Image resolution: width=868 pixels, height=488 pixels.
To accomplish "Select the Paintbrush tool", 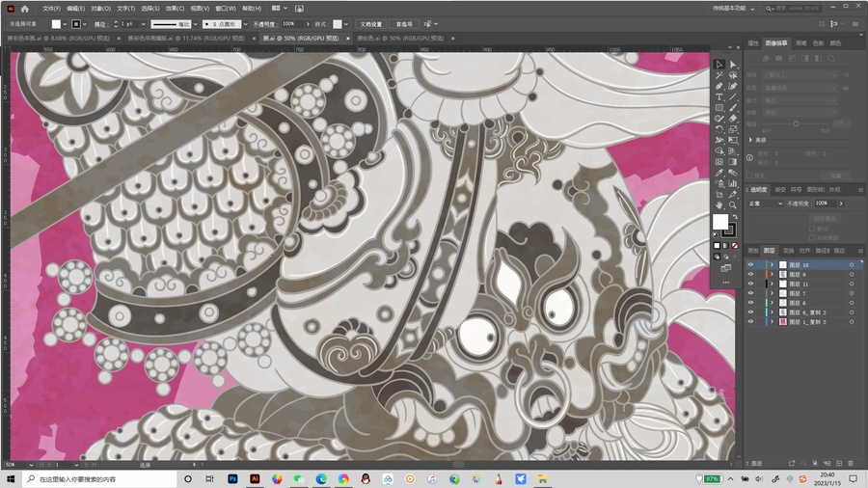I will tap(733, 108).
